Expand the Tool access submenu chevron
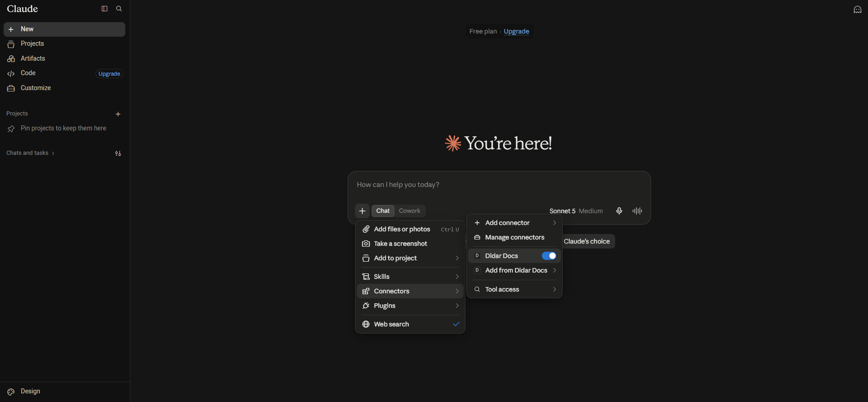 point(555,290)
